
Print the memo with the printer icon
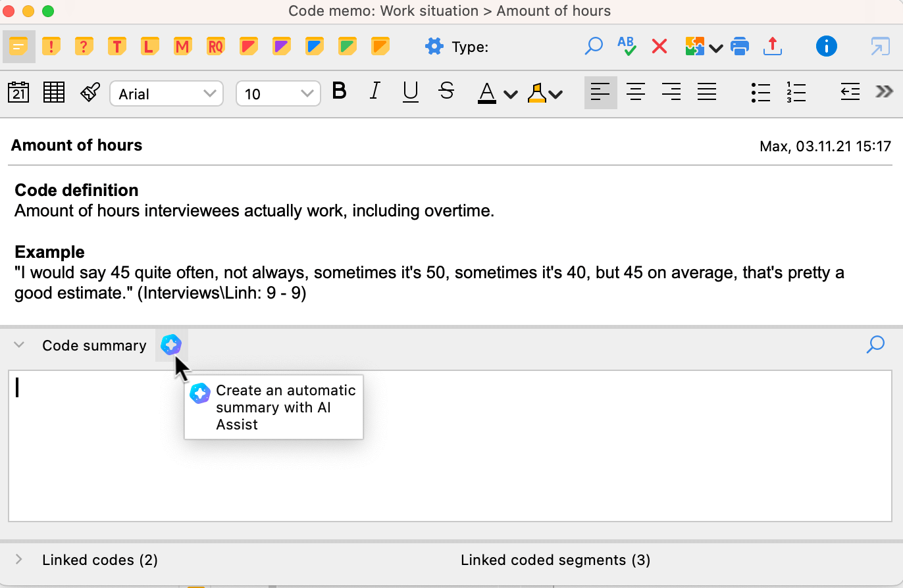(740, 47)
